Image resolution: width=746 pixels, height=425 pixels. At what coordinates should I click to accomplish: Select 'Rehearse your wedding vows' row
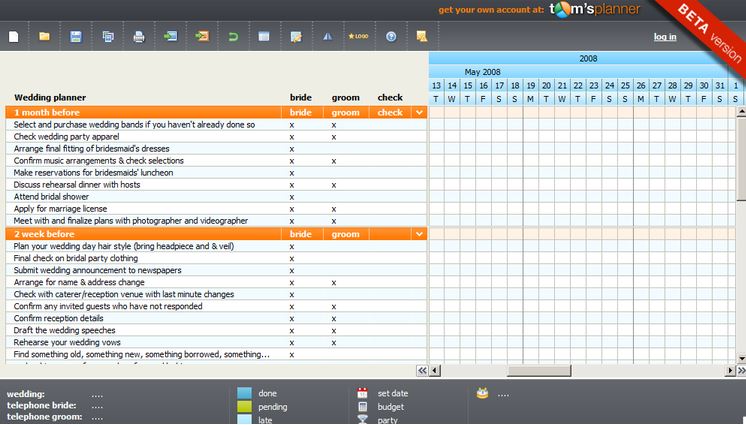pos(216,342)
